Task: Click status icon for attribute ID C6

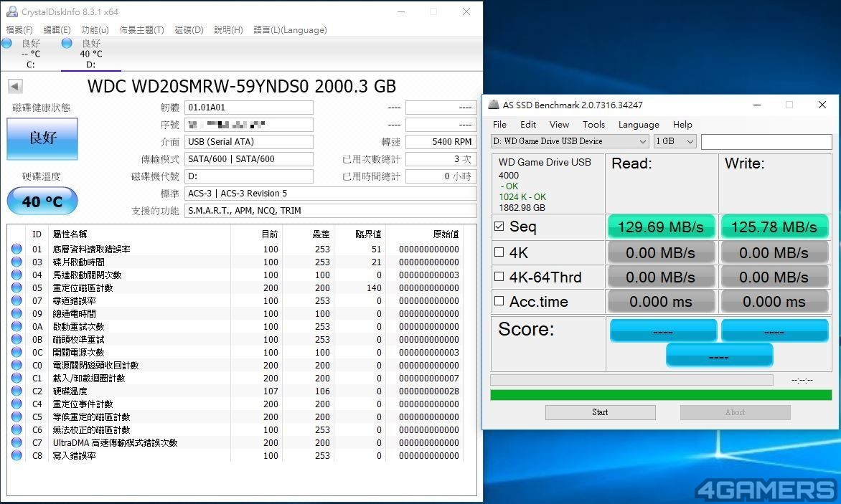Action: (x=17, y=429)
